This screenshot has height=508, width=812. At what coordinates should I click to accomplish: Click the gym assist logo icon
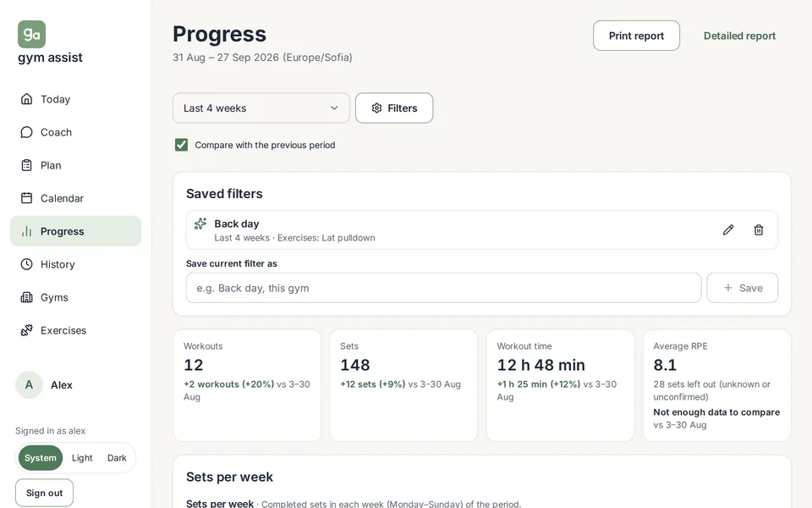31,34
